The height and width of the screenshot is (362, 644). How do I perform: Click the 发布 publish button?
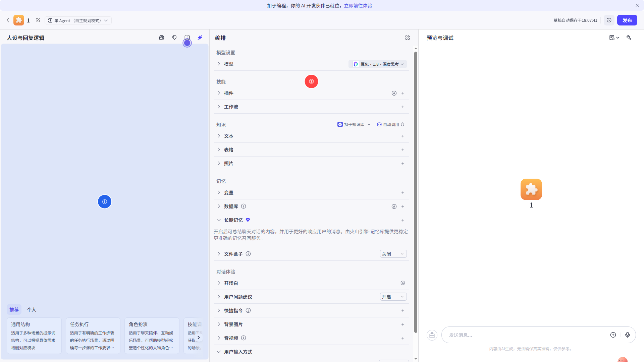click(627, 20)
